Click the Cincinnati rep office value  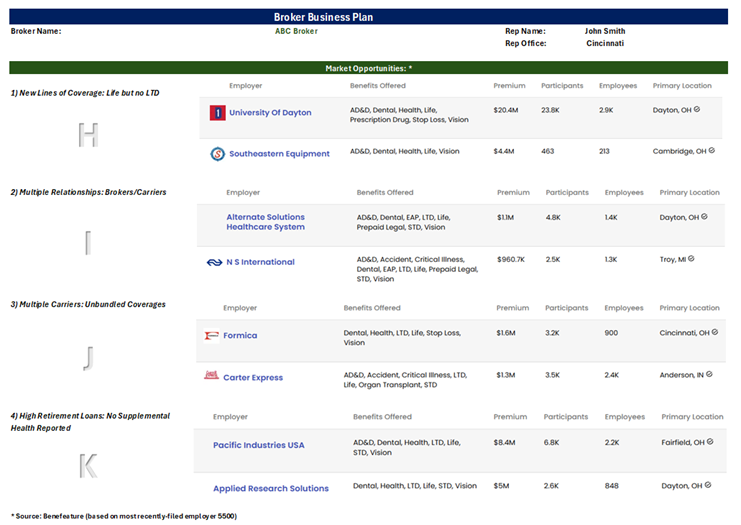(x=605, y=43)
